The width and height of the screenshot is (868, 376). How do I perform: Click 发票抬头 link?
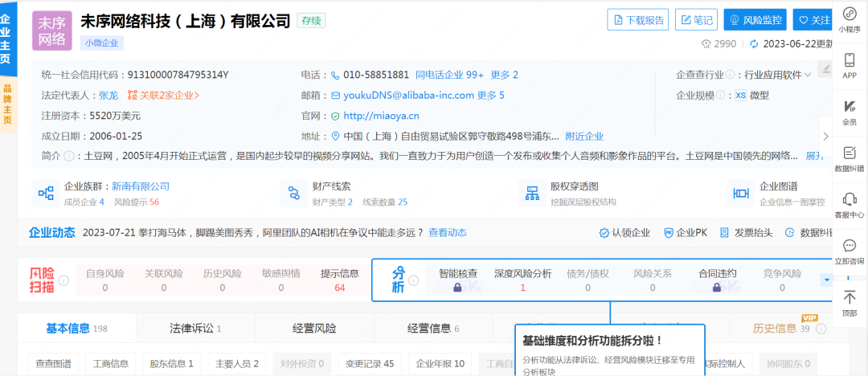[x=746, y=232]
